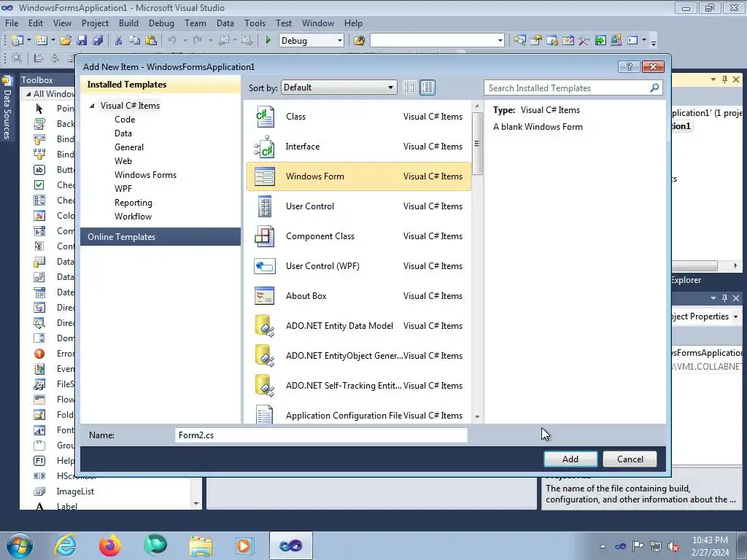Select the User Control (WPF) icon
Image resolution: width=747 pixels, height=560 pixels.
[x=264, y=266]
